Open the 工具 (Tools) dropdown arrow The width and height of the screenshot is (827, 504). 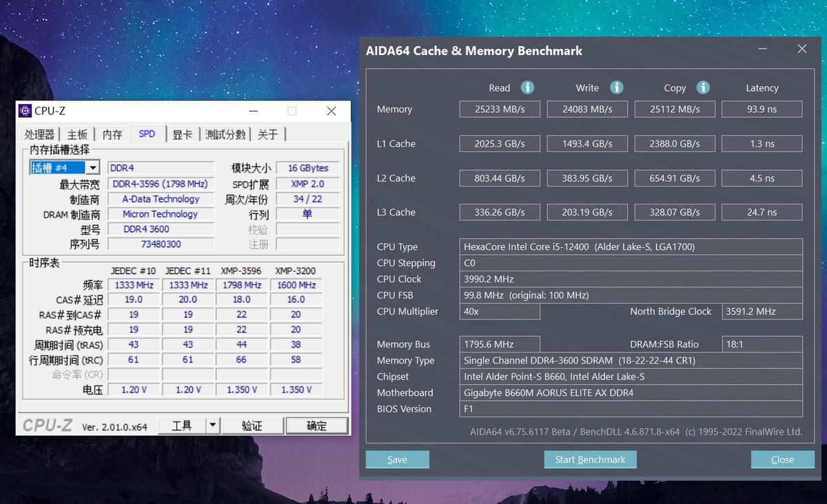(x=212, y=425)
